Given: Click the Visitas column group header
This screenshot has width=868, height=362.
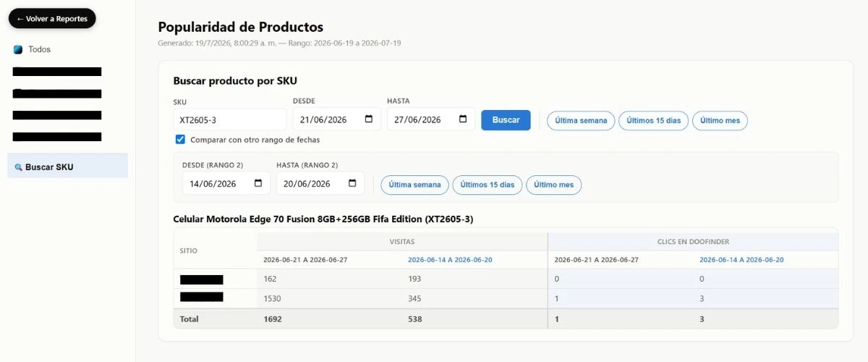Looking at the screenshot, I should point(401,242).
